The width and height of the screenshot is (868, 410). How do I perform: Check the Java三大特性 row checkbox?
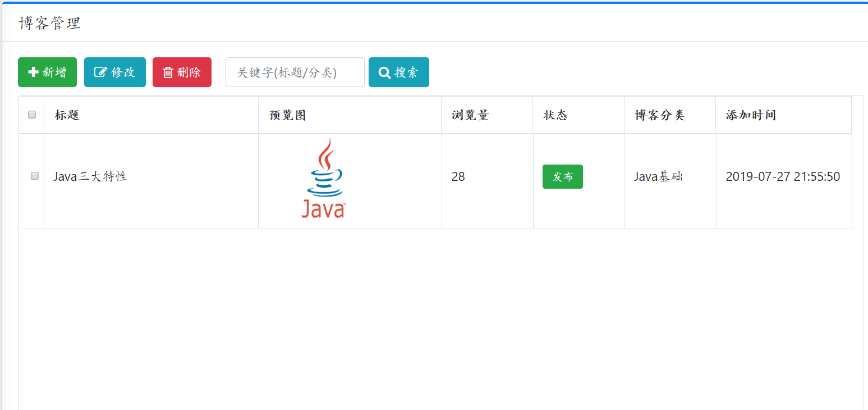point(35,176)
